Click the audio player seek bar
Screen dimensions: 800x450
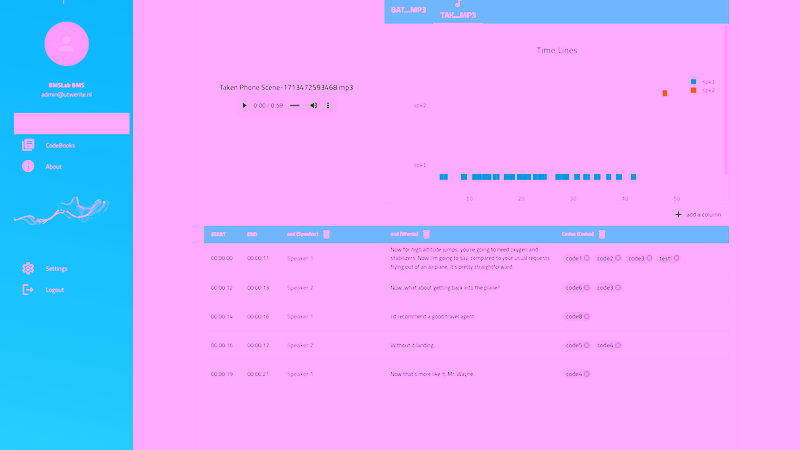pos(294,106)
